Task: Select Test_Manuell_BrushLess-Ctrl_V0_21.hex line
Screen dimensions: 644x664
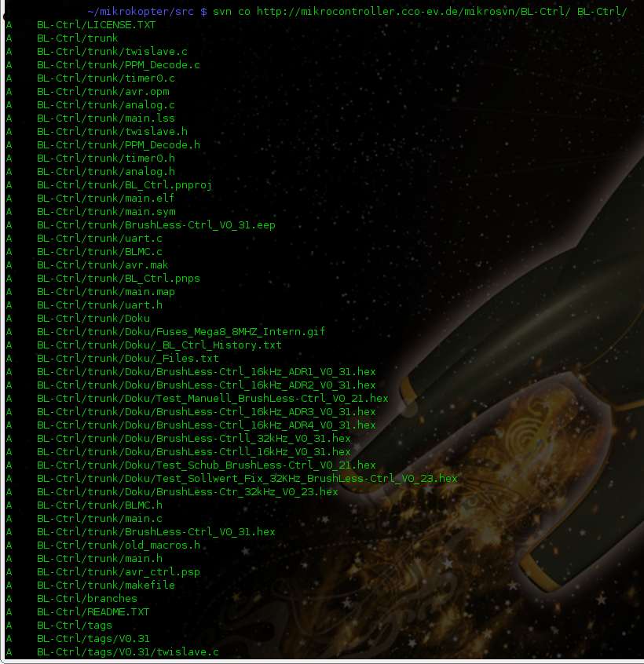Action: coord(212,399)
